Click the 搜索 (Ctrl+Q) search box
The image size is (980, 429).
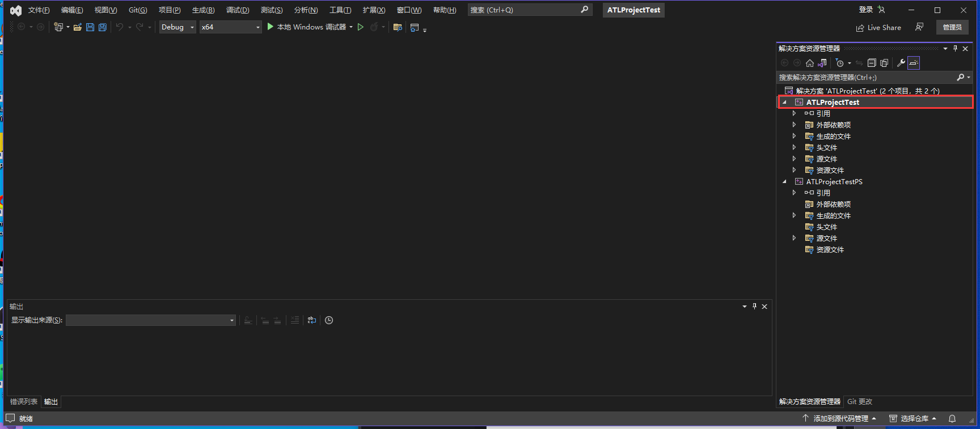click(x=530, y=10)
